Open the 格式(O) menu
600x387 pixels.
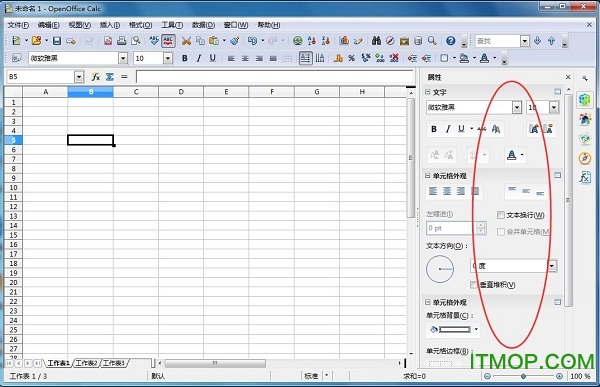(x=140, y=25)
